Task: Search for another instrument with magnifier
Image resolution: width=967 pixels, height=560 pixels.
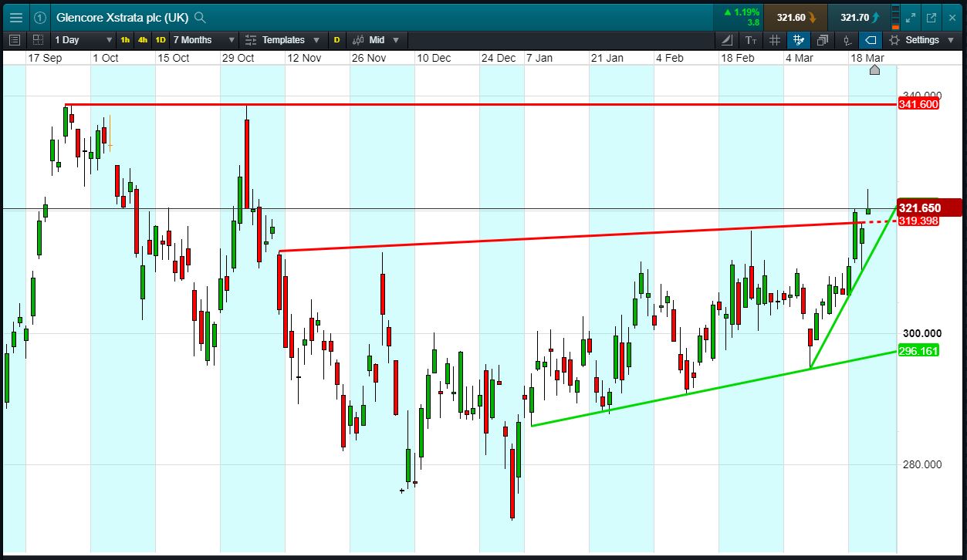Action: pos(200,17)
